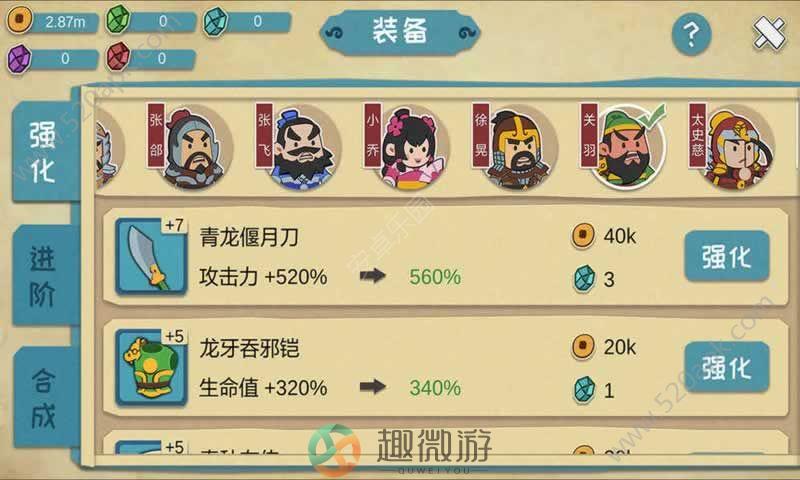This screenshot has height=480, width=800.
Task: Click 强化 button for 青龙偃月刀
Action: [727, 256]
